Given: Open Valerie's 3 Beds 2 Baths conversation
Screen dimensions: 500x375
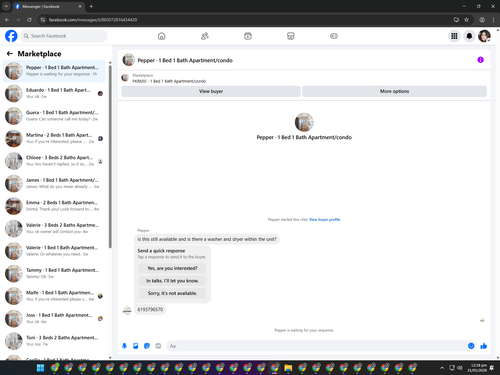Looking at the screenshot, I should tap(54, 228).
